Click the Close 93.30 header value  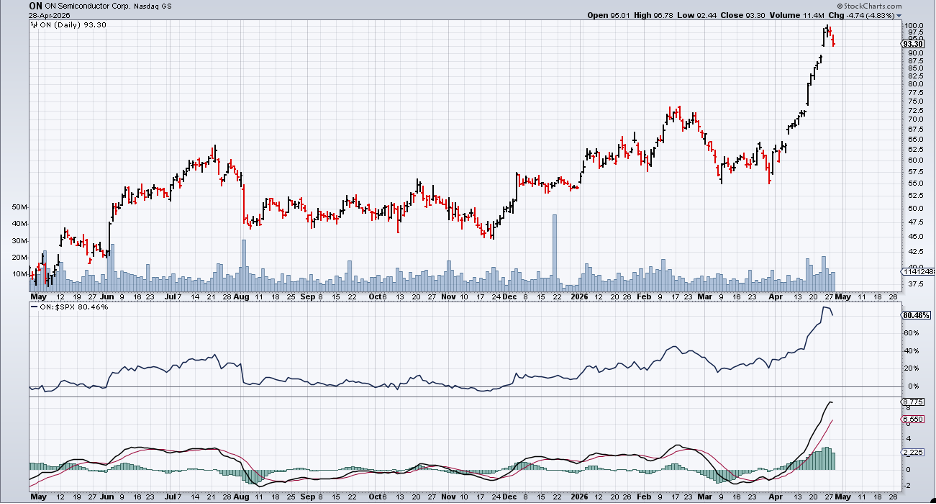[744, 16]
